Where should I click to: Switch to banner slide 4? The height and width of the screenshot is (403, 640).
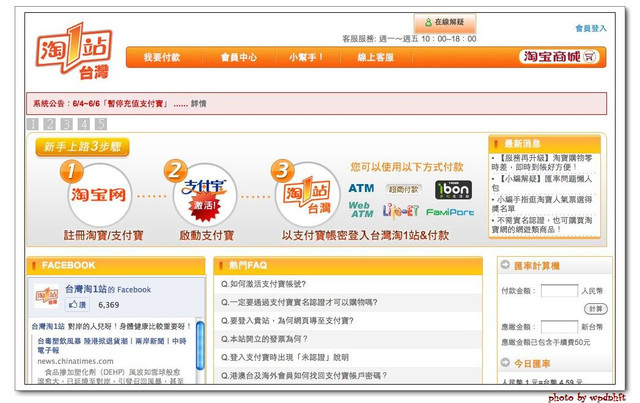pos(84,124)
